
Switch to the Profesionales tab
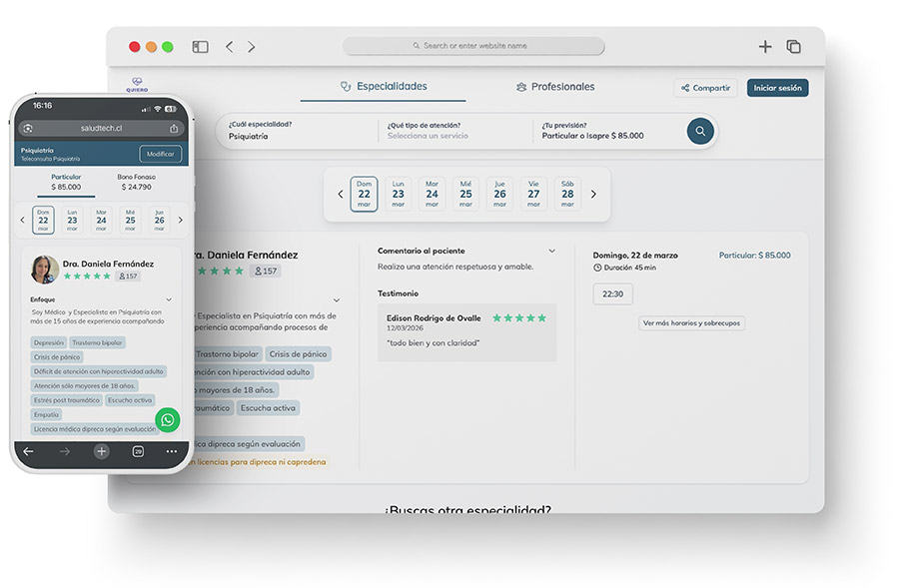click(555, 87)
